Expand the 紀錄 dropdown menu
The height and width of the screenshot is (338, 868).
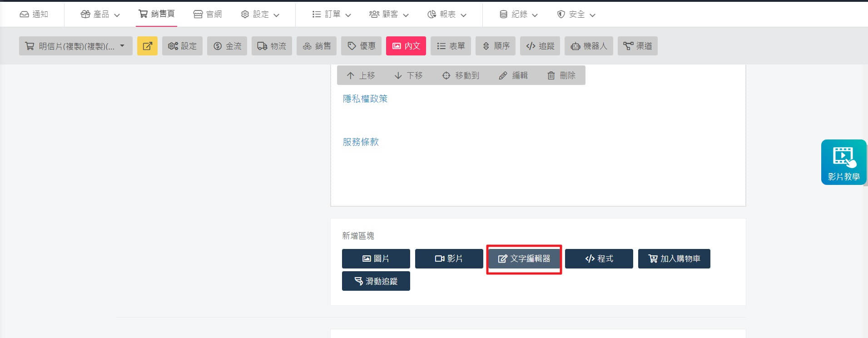click(x=518, y=15)
